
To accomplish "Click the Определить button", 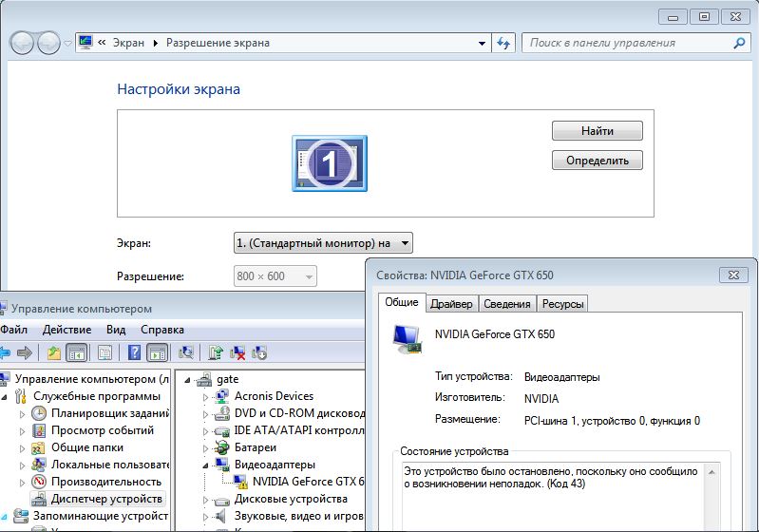I will click(x=598, y=161).
